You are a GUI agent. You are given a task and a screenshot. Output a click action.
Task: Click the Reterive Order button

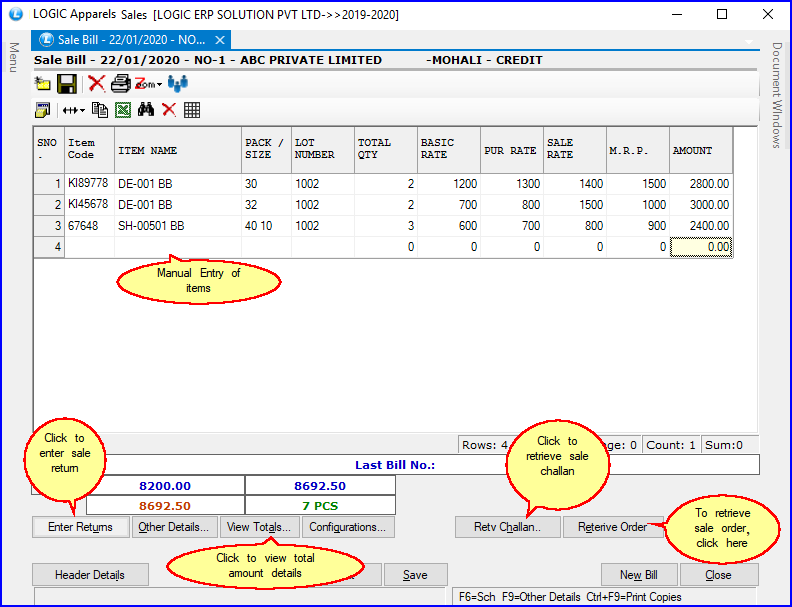tap(613, 527)
